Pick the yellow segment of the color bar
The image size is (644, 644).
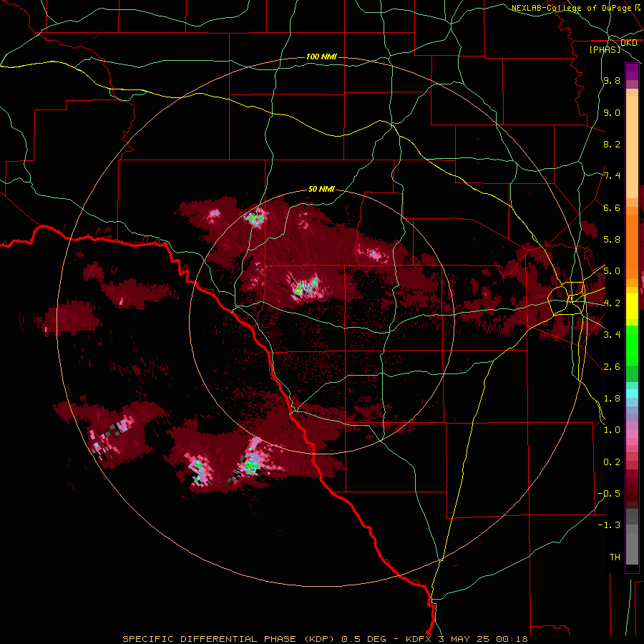coord(632,306)
